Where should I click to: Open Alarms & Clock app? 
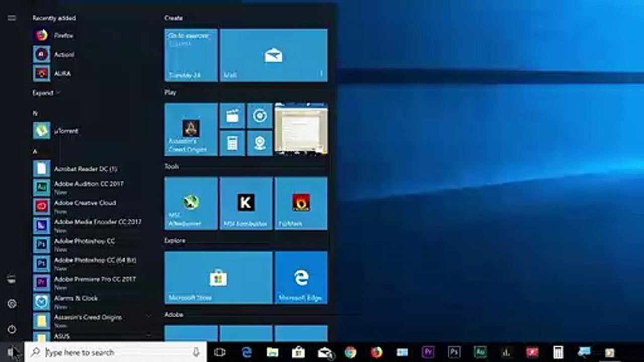91,302
